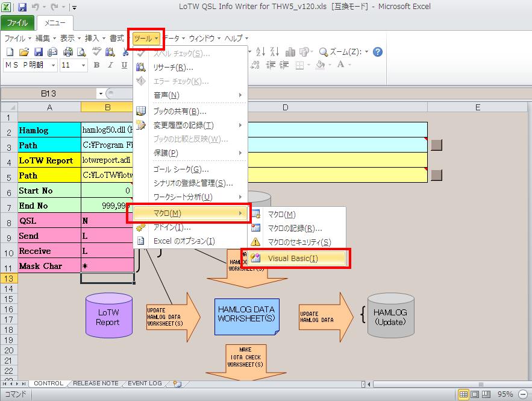Switch to Normal view in status bar
Image resolution: width=532 pixels, height=401 pixels.
click(463, 394)
